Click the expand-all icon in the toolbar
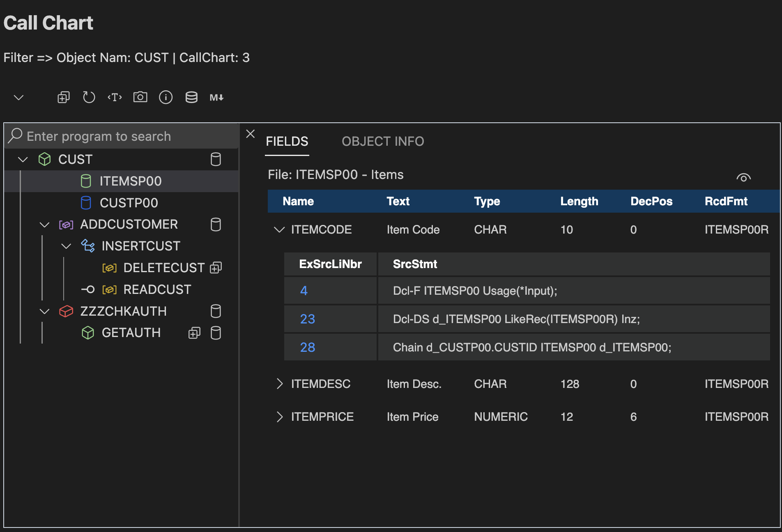 point(63,97)
